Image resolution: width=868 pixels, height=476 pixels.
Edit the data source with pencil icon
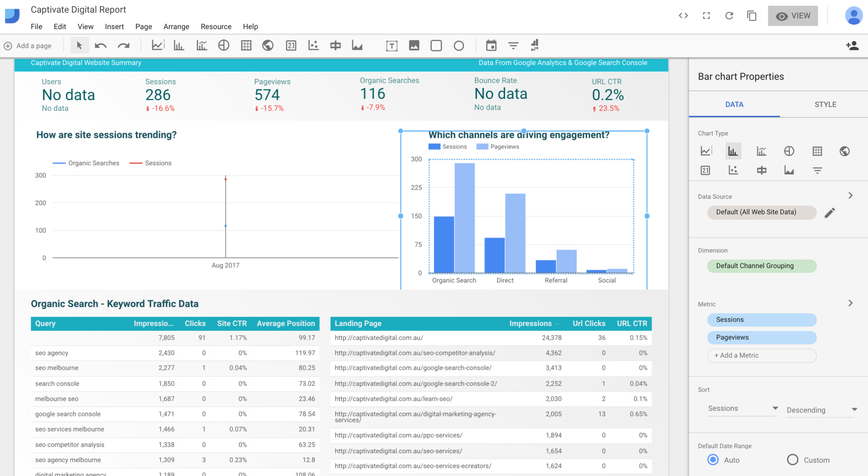(x=830, y=212)
